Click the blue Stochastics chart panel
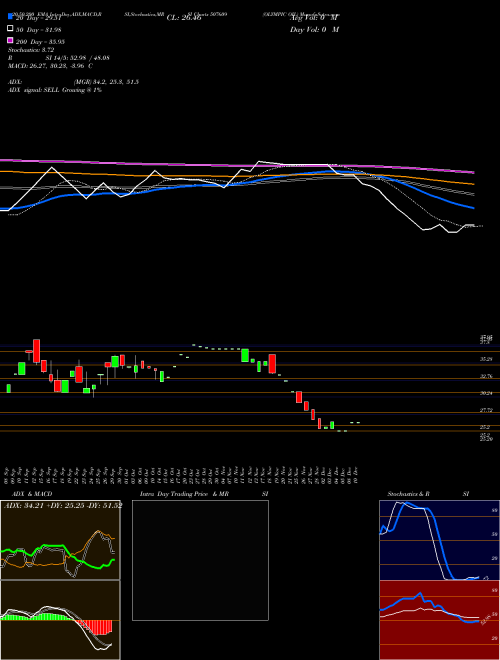The height and width of the screenshot is (660, 500). (439, 540)
